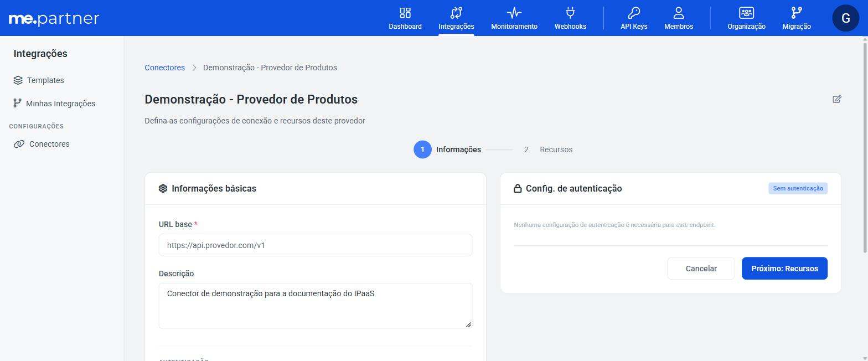Go to Conectores breadcrumb link

[164, 68]
